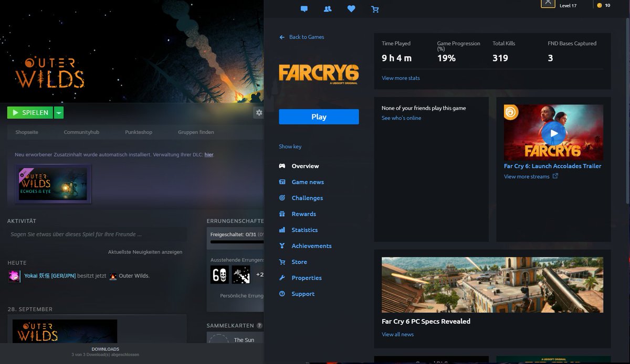Viewport: 630px width, 364px height.
Task: Click the green Spielen button in Steam
Action: (x=30, y=113)
